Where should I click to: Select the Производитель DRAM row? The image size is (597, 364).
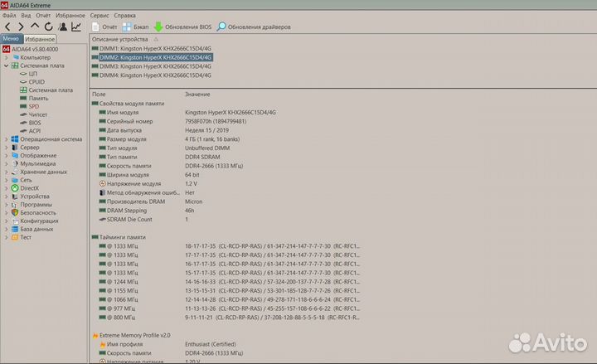(x=151, y=201)
